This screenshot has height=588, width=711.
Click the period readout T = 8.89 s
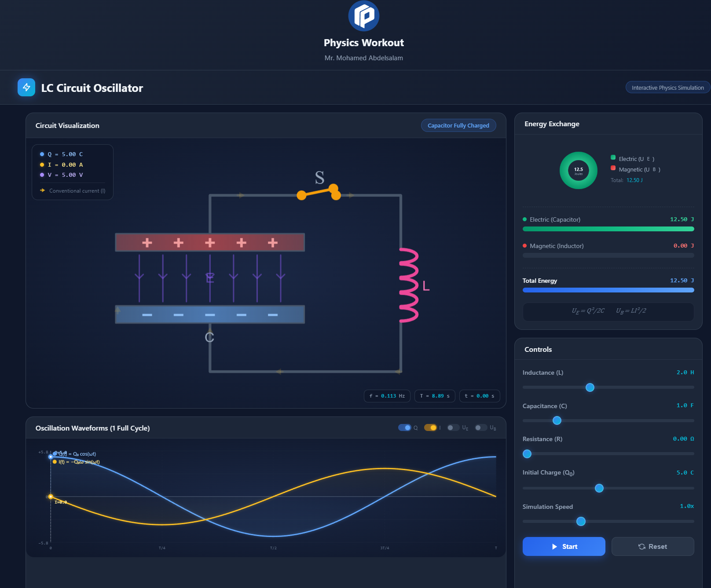pos(435,396)
